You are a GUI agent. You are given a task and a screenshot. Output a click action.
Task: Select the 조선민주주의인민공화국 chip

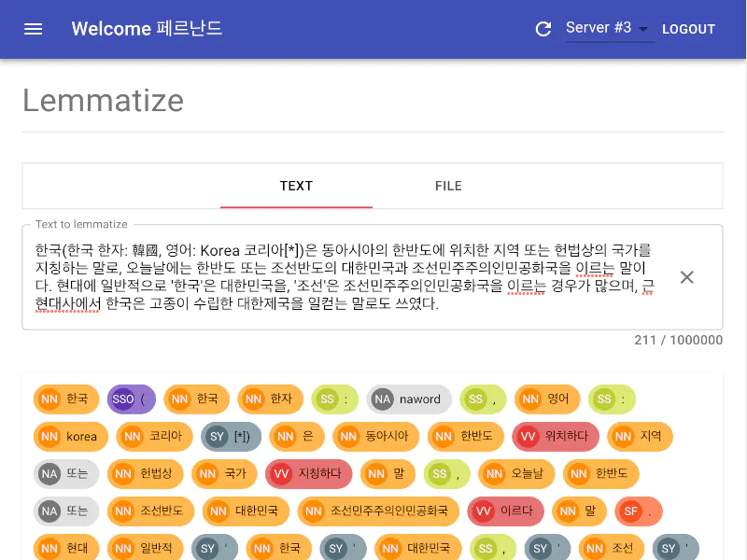[x=379, y=511]
